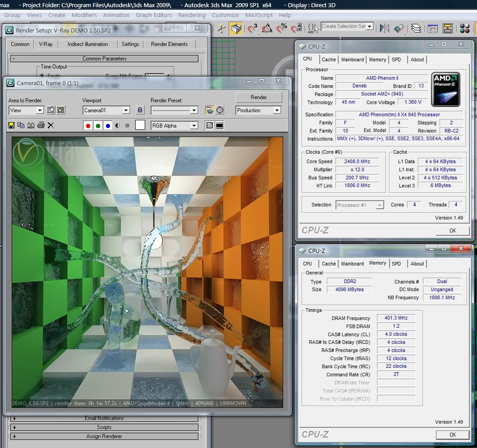Open the Area to Render View dropdown

[26, 110]
